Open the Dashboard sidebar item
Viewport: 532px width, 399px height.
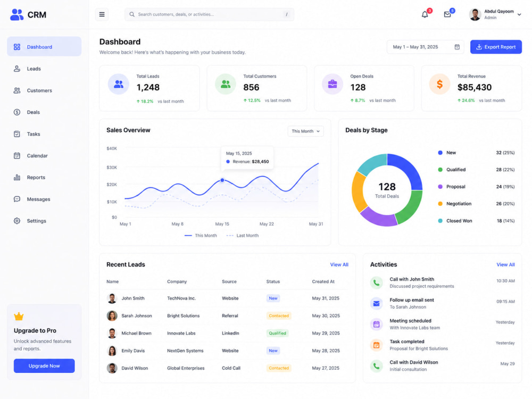(44, 46)
